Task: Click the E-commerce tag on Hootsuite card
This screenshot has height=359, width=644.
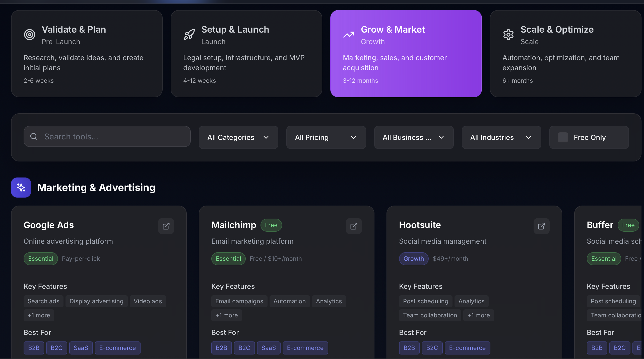Action: click(x=467, y=348)
